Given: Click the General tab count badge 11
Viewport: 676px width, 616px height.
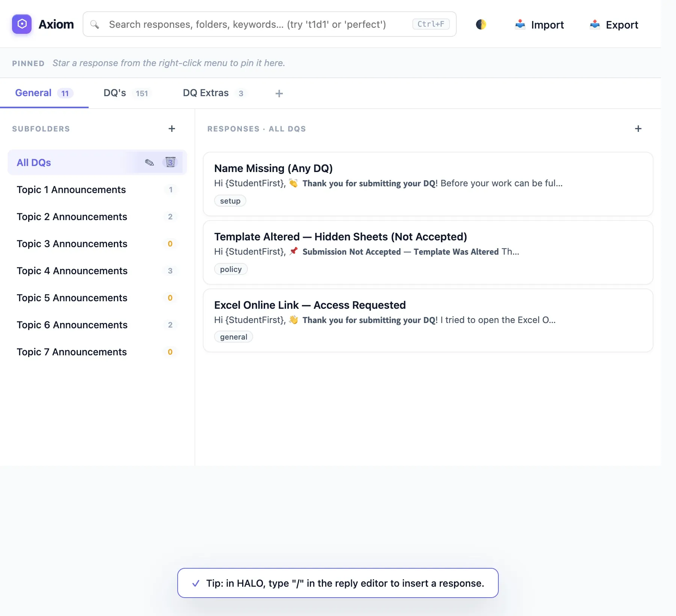Looking at the screenshot, I should coord(65,93).
